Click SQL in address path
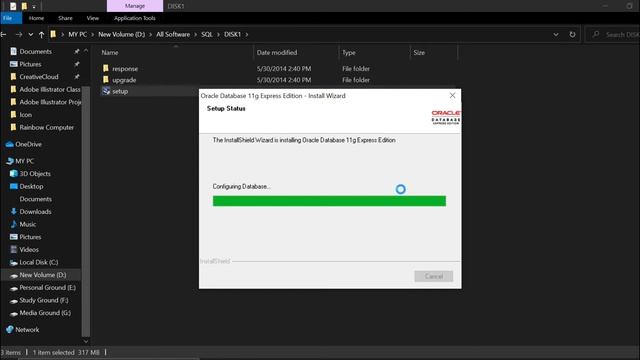640x360 pixels. pos(207,35)
